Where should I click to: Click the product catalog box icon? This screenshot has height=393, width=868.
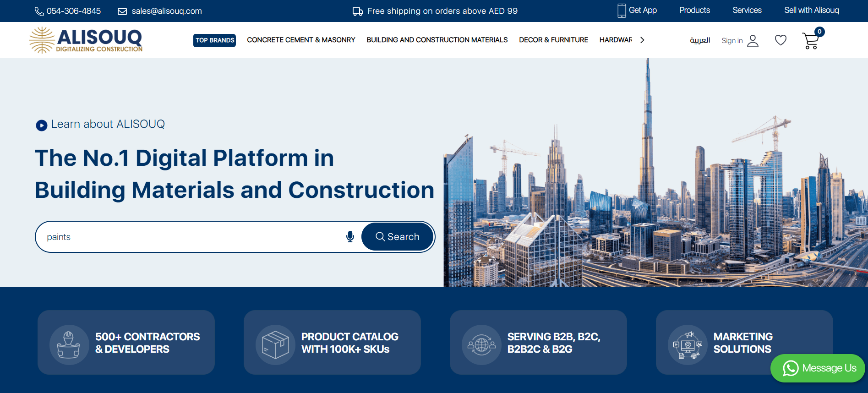tap(275, 345)
